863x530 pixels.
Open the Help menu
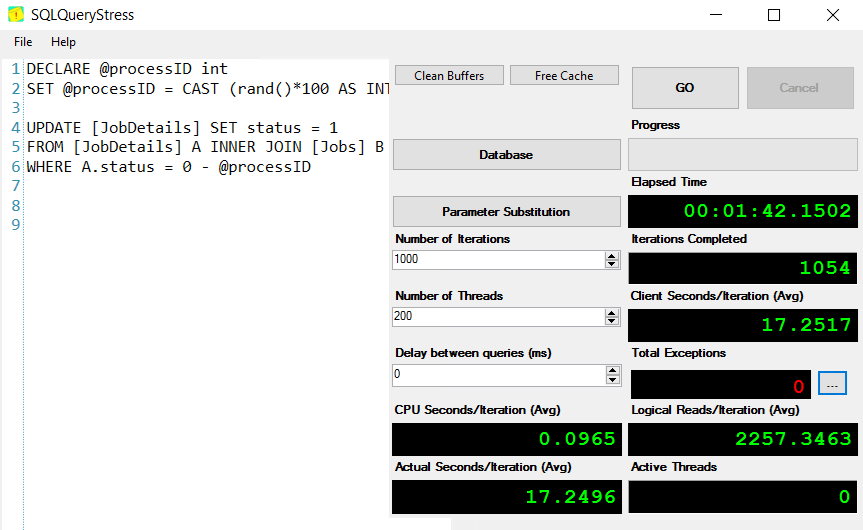point(63,42)
